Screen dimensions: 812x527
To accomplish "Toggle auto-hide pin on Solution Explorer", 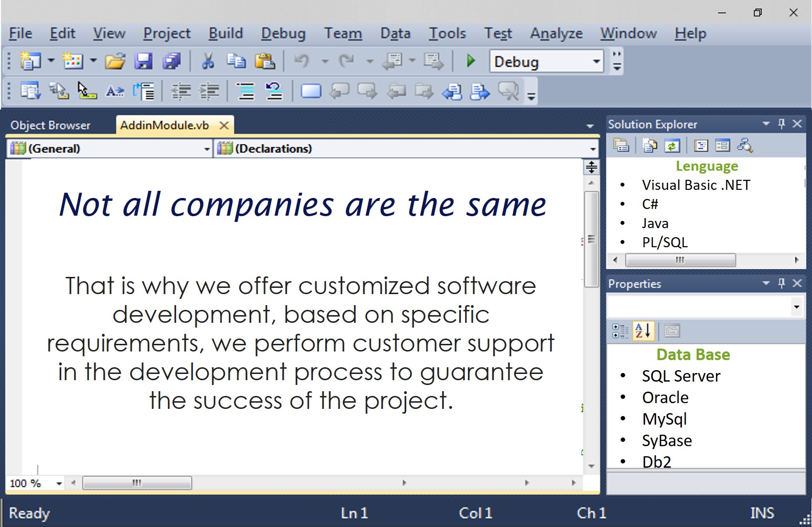I will [781, 124].
